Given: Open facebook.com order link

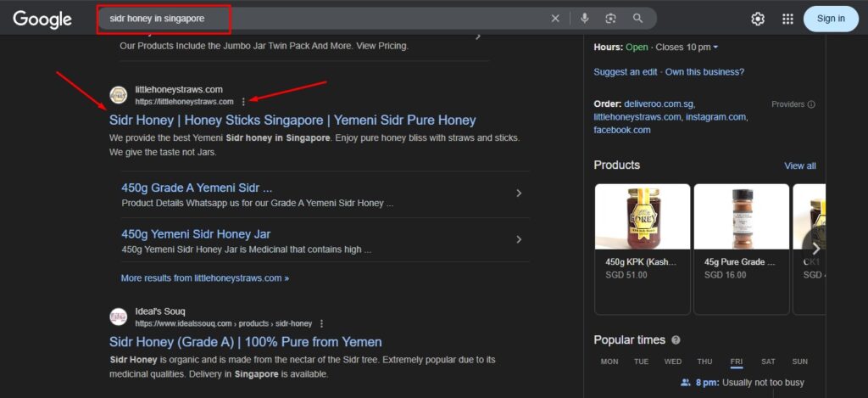Looking at the screenshot, I should click(x=621, y=131).
